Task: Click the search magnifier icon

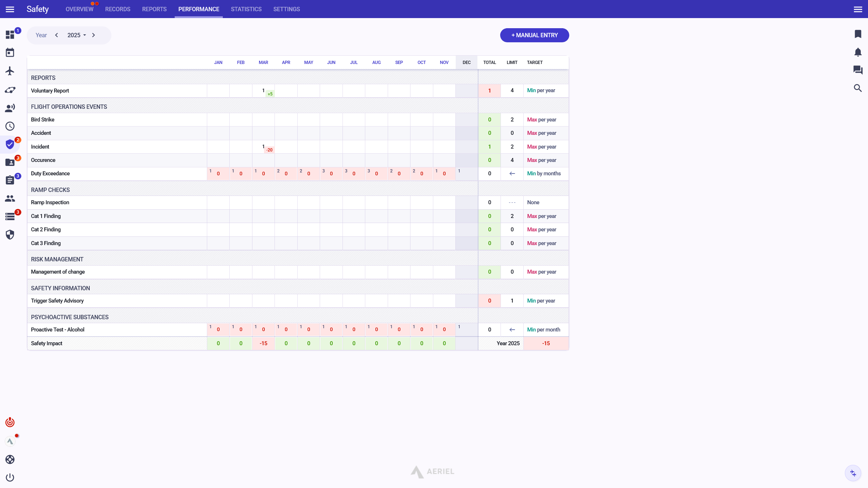Action: (858, 88)
